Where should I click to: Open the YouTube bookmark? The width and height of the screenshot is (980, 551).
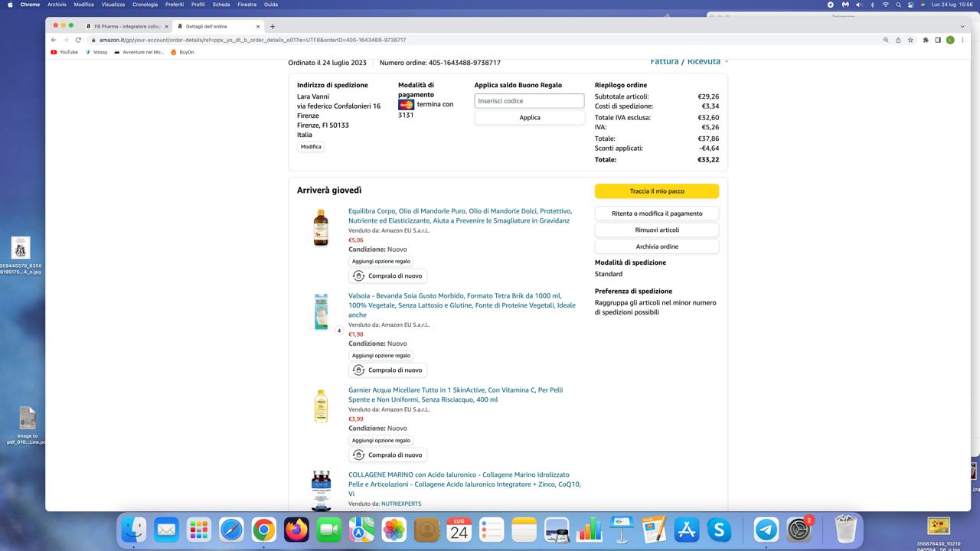coord(64,52)
